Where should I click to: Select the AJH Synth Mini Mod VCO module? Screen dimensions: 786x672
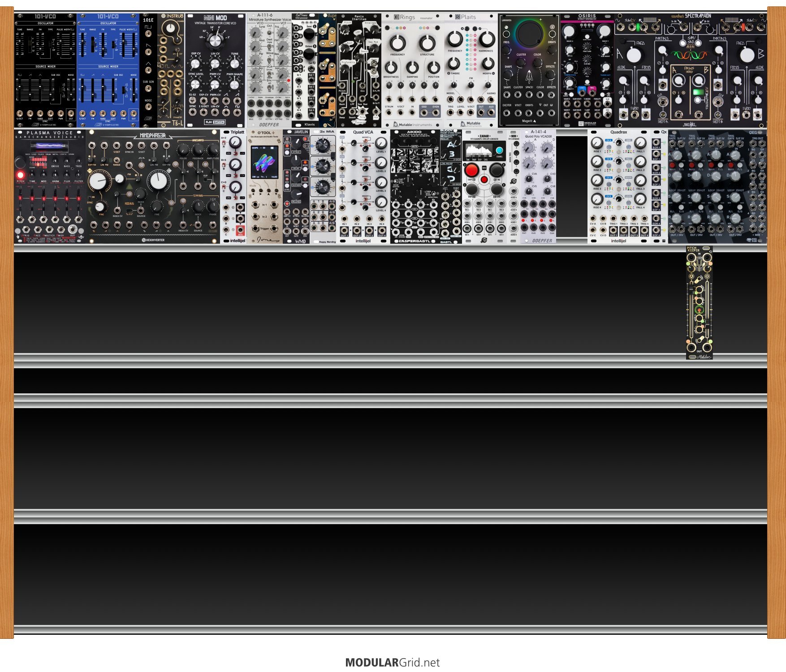click(x=215, y=70)
